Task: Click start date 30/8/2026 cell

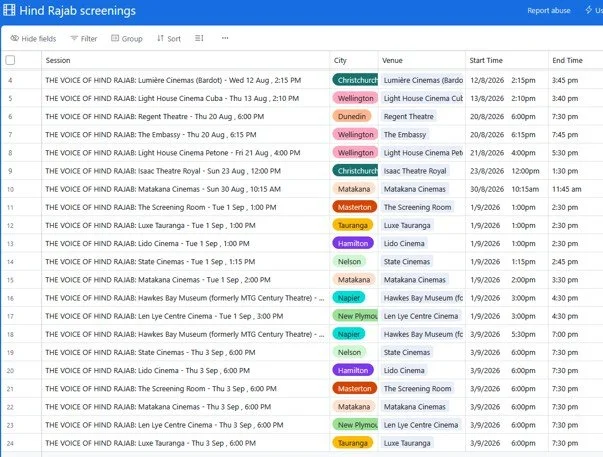Action: click(487, 189)
